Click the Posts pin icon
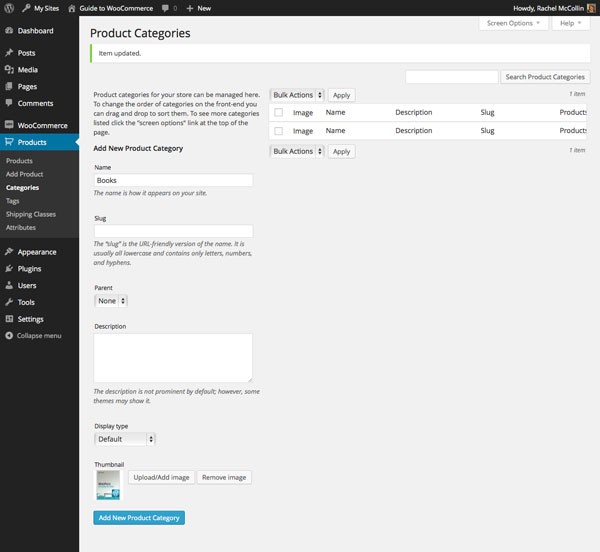 (x=9, y=52)
